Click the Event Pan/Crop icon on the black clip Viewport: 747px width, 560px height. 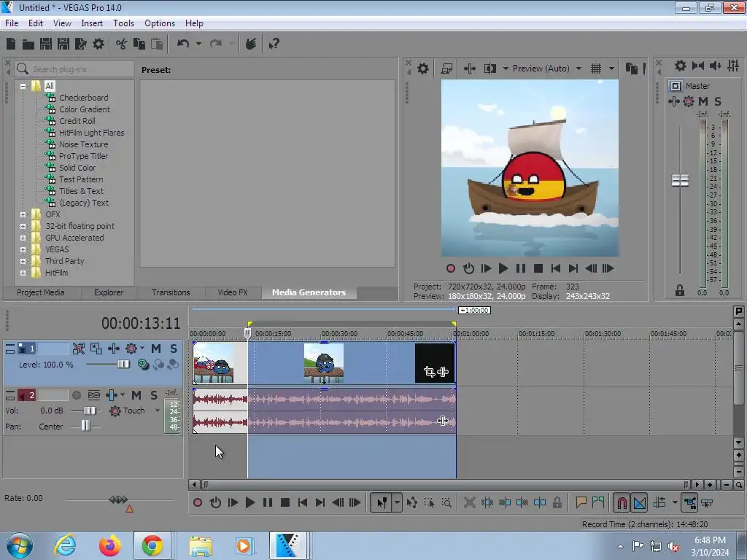429,373
